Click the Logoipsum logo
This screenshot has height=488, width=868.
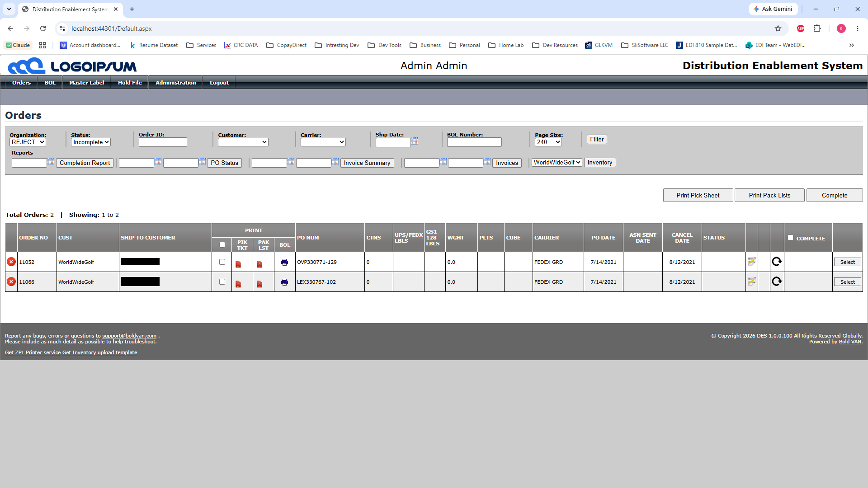[x=72, y=66]
